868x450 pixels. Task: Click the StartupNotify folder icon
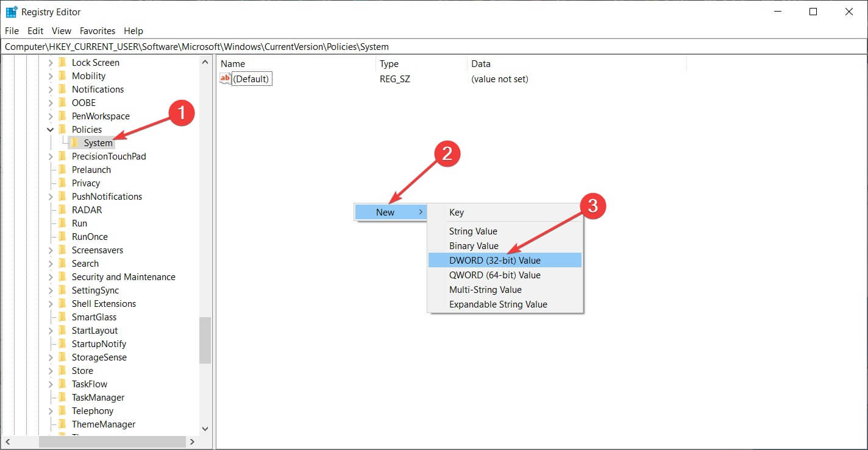tap(62, 343)
